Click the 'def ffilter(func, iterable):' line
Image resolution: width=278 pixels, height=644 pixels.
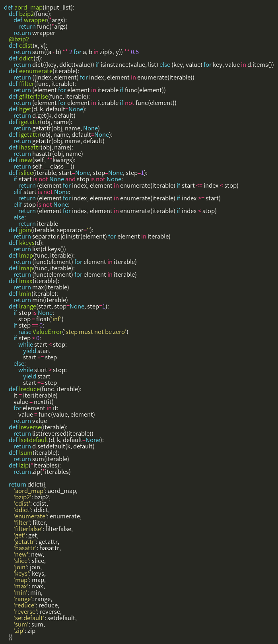(x=42, y=85)
